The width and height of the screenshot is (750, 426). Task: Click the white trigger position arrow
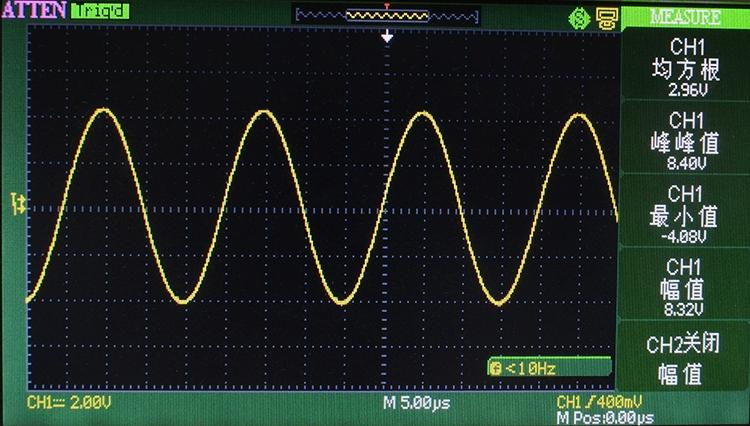387,36
